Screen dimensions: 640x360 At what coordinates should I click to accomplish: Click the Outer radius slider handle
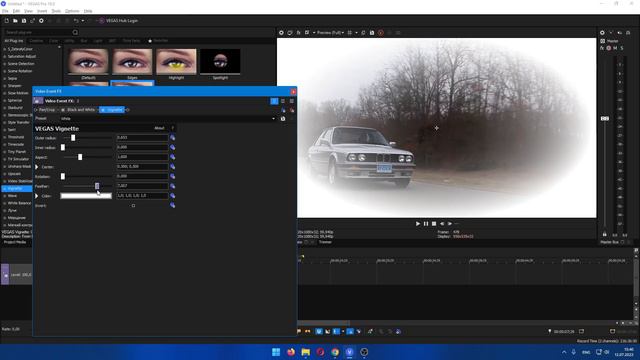pyautogui.click(x=73, y=138)
